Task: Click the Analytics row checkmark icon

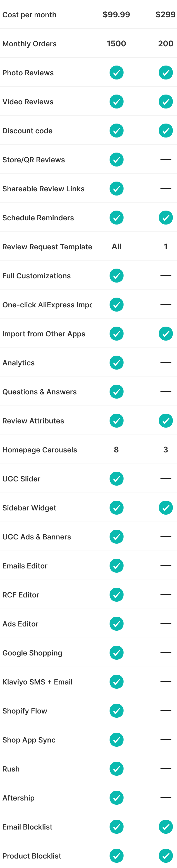Action: [x=116, y=363]
